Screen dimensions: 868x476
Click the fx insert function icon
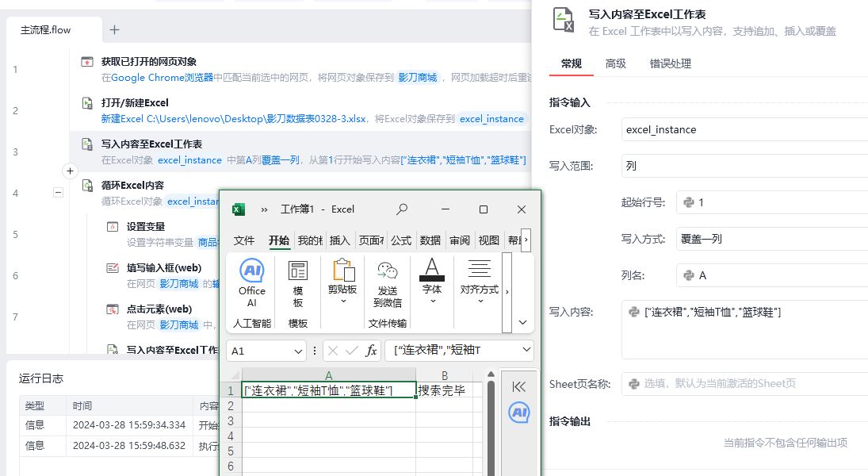(x=371, y=351)
